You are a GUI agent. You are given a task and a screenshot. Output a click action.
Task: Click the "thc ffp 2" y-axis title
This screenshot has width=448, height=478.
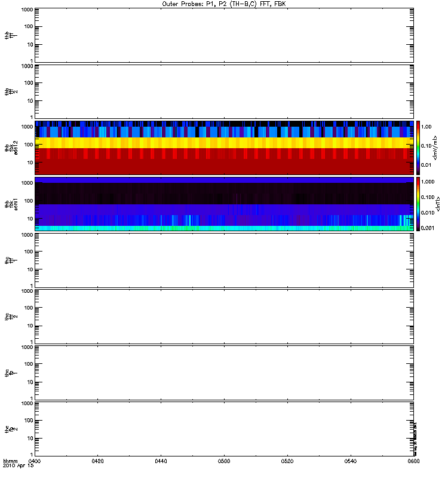click(x=11, y=429)
